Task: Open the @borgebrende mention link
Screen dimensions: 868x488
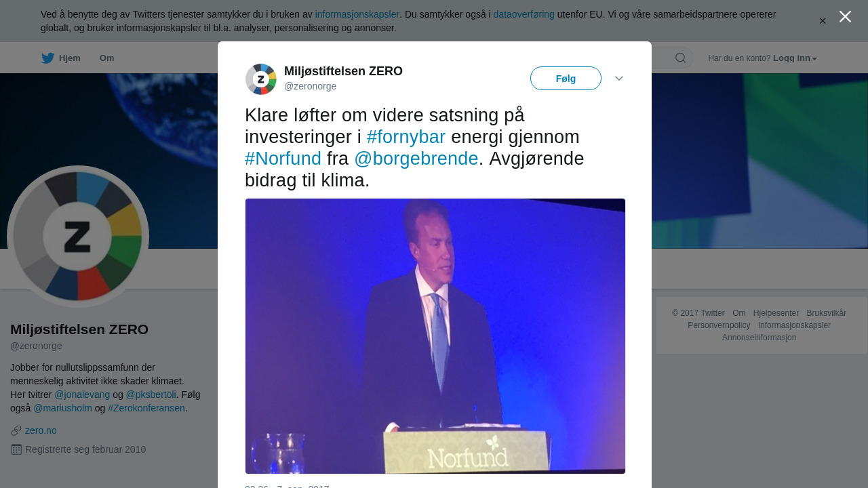Action: pos(416,159)
